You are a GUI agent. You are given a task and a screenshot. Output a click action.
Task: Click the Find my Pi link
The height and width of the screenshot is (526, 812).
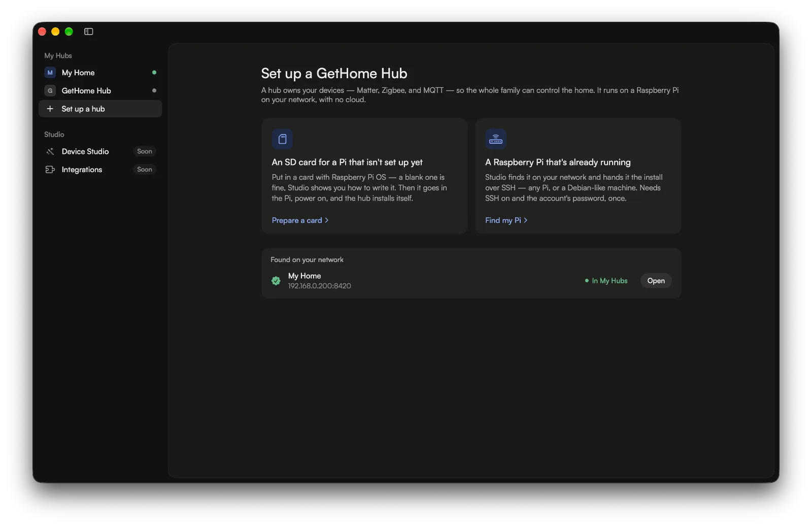tap(506, 220)
